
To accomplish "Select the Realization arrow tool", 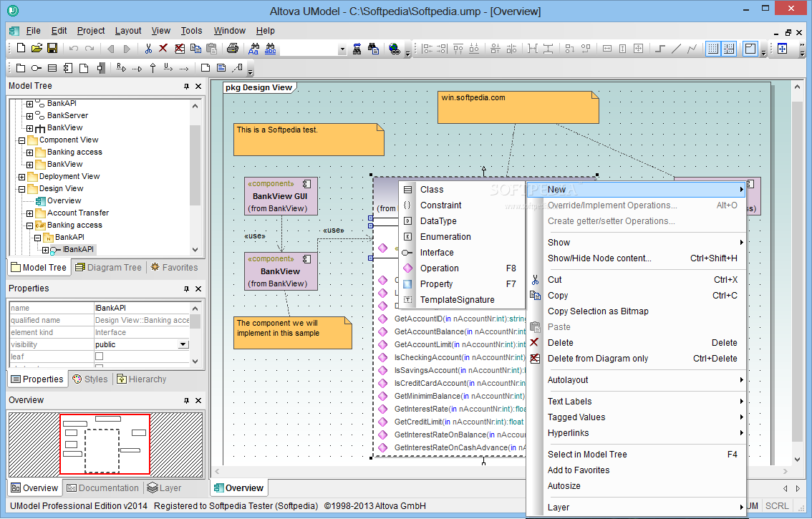I will click(121, 68).
